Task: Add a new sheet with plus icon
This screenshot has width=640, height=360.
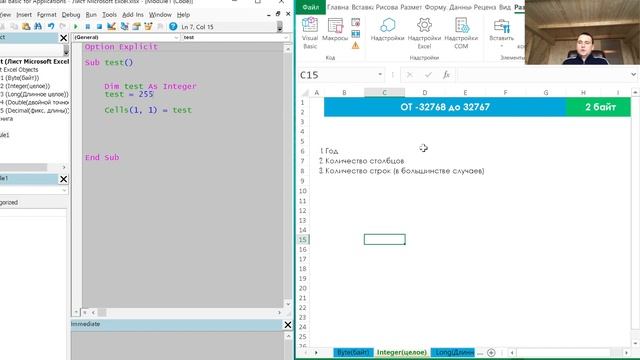Action: click(x=491, y=352)
